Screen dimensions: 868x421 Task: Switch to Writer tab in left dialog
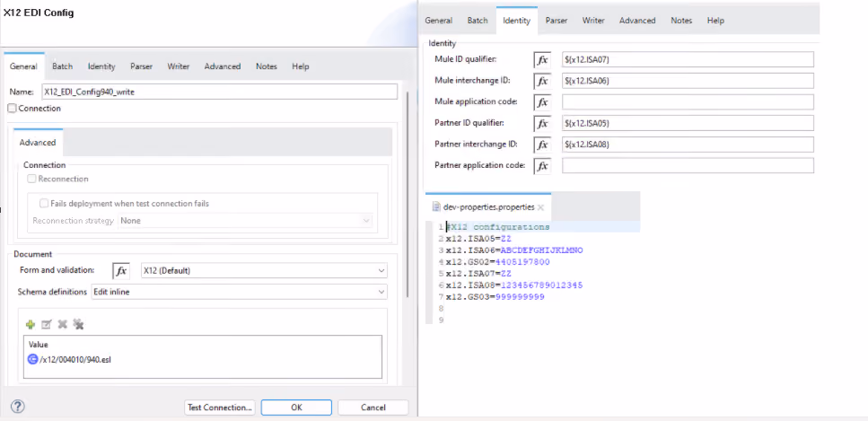click(x=179, y=66)
